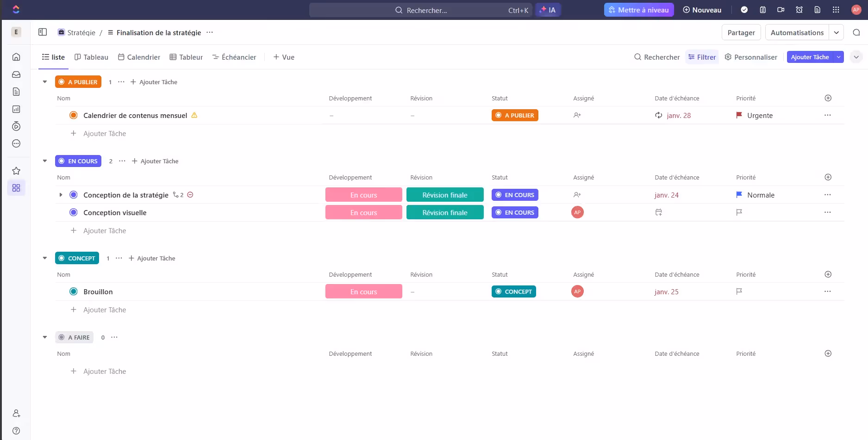The image size is (868, 440).
Task: Click the apps grid icon in top bar
Action: (836, 10)
